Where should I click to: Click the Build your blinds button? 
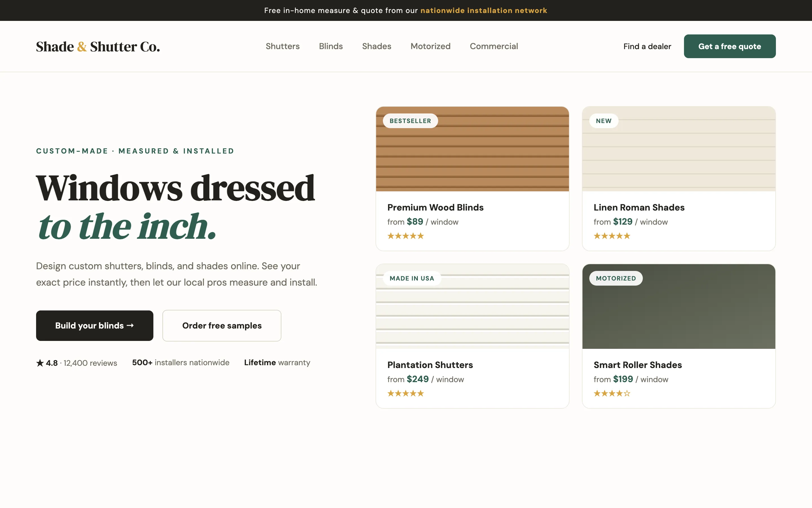[x=95, y=326]
